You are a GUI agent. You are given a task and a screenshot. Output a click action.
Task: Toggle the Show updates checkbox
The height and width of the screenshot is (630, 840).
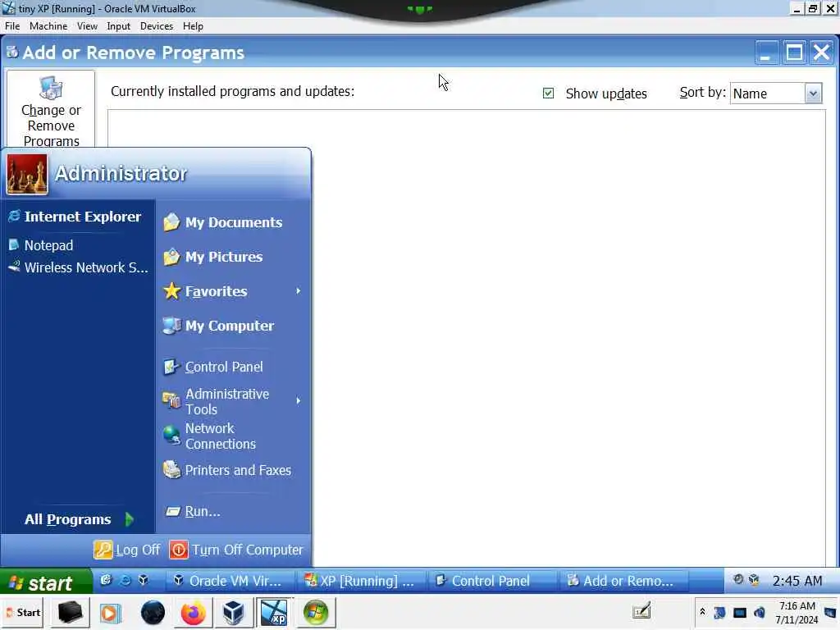[548, 94]
